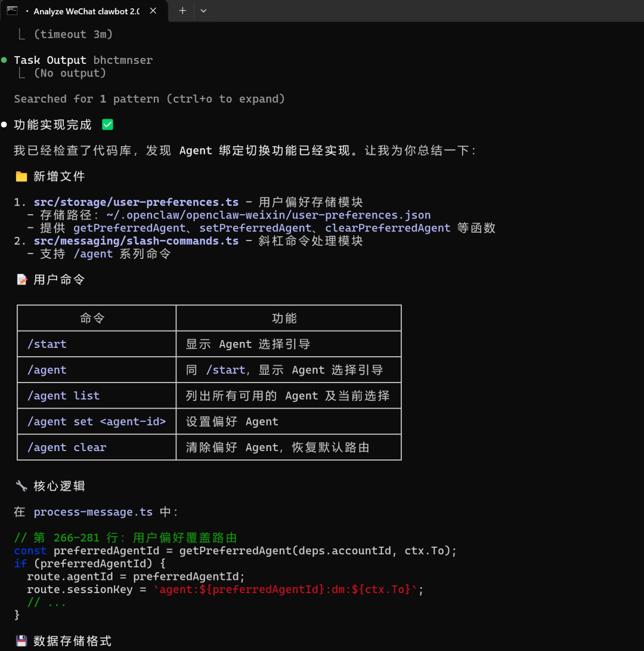This screenshot has height=651, width=644.
Task: Click the folder icon beside 新增文件
Action: [x=21, y=177]
